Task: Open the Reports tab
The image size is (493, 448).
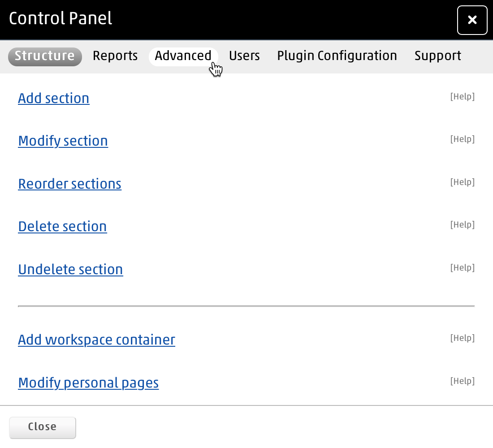Action: pos(115,56)
